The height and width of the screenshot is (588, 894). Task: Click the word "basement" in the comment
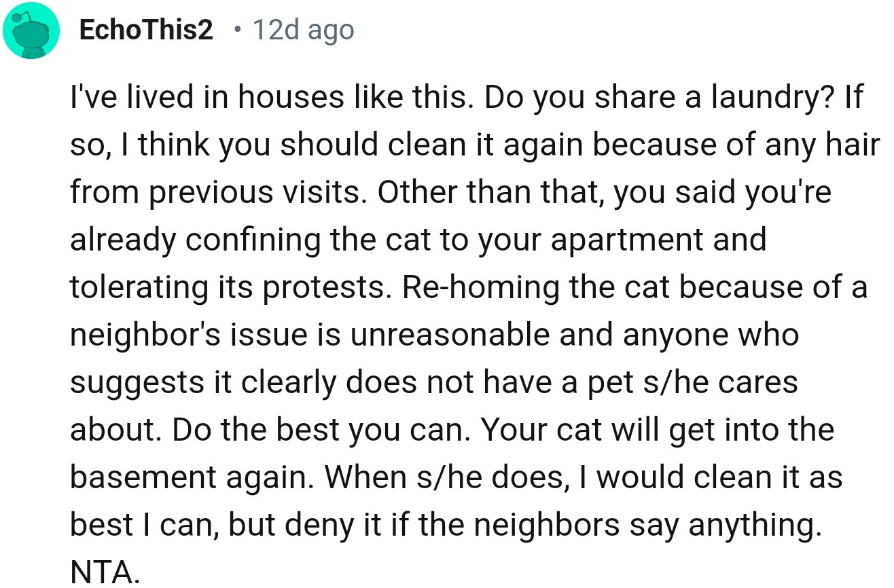[136, 477]
